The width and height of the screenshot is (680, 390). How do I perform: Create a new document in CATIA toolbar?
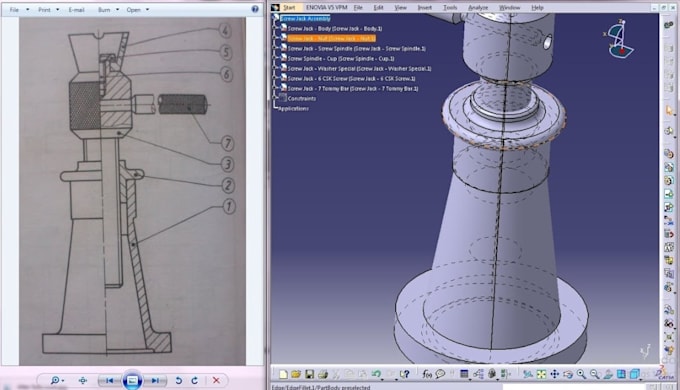tap(283, 374)
